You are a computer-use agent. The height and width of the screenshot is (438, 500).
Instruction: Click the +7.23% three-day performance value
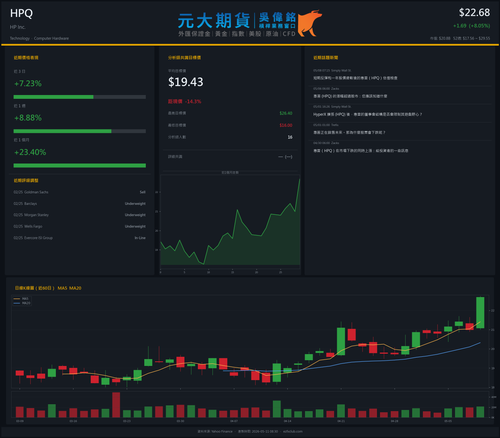click(x=28, y=83)
